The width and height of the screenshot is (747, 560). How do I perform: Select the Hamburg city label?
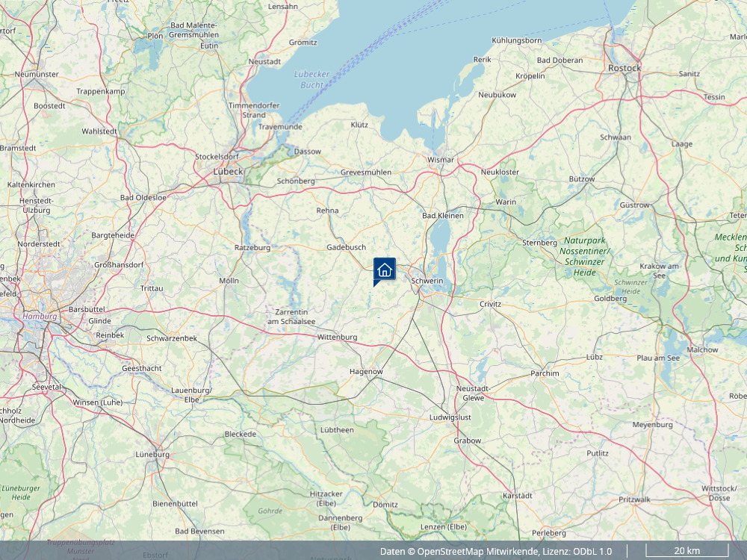(40, 316)
